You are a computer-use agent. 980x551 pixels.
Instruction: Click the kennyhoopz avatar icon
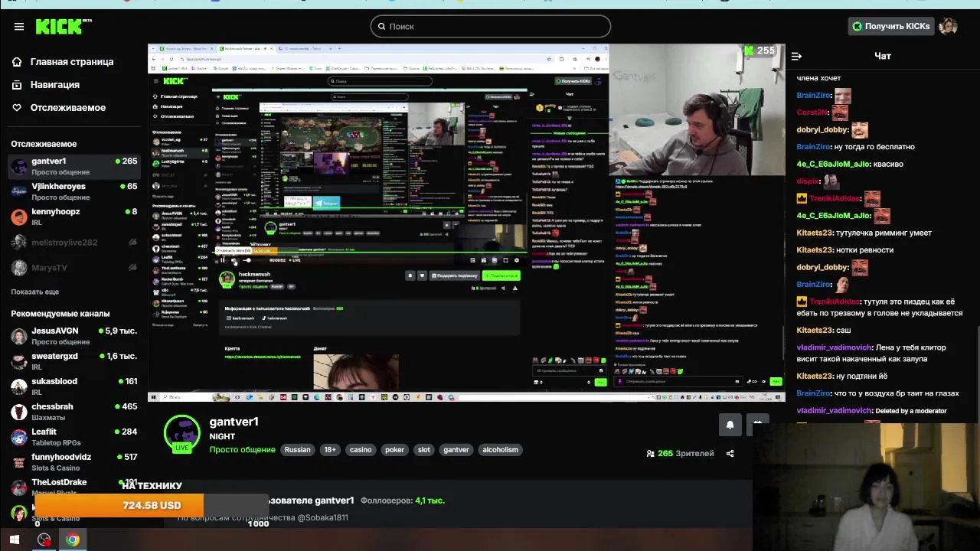[19, 217]
